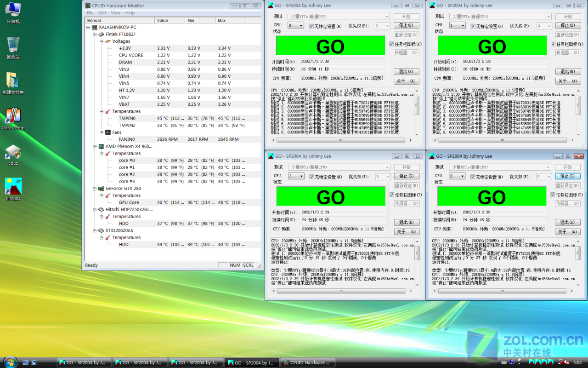The image size is (588, 368).
Task: Uncheck 无特定设置 in the CPU 0 window
Action: pos(311,26)
